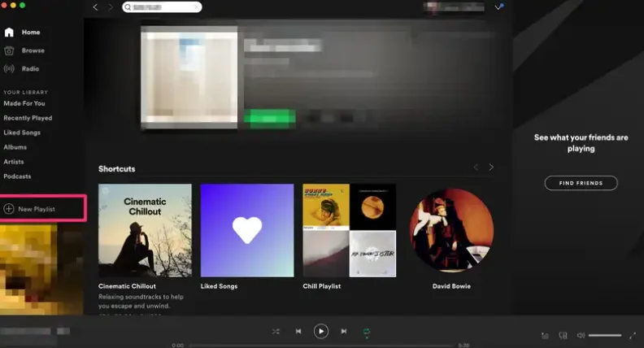This screenshot has height=348, width=644.
Task: Click the Shortcuts heading
Action: tap(116, 169)
